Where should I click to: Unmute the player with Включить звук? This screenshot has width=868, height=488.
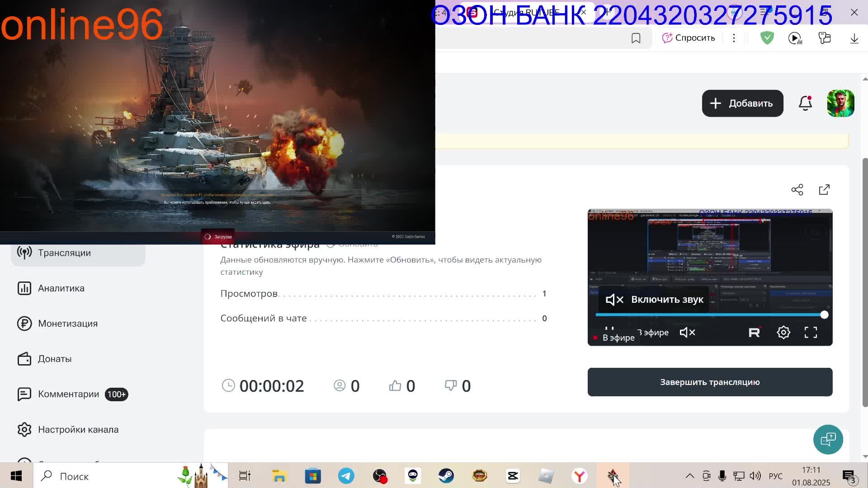pyautogui.click(x=653, y=299)
